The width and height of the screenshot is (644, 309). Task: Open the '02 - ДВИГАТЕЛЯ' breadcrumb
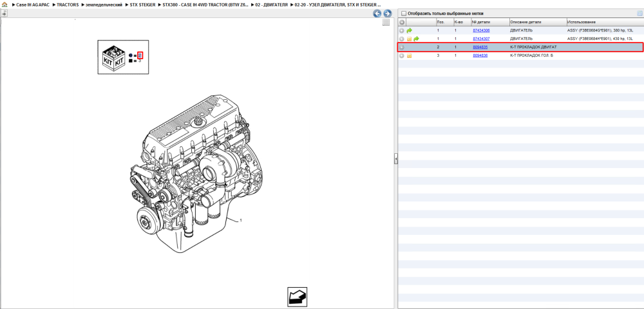(272, 5)
